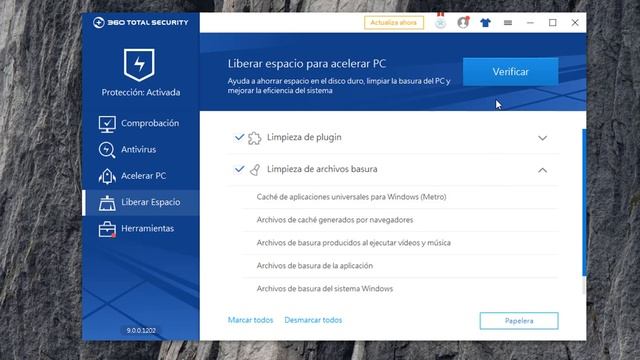
Task: Open the Antivirus section
Action: tap(141, 149)
